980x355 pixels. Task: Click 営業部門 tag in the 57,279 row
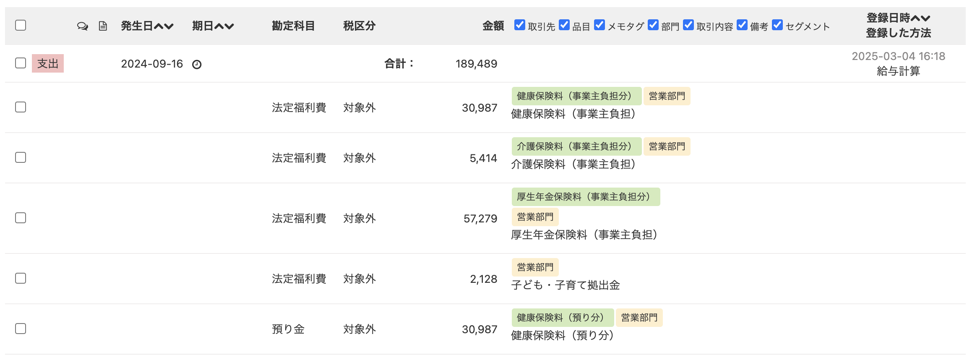535,217
